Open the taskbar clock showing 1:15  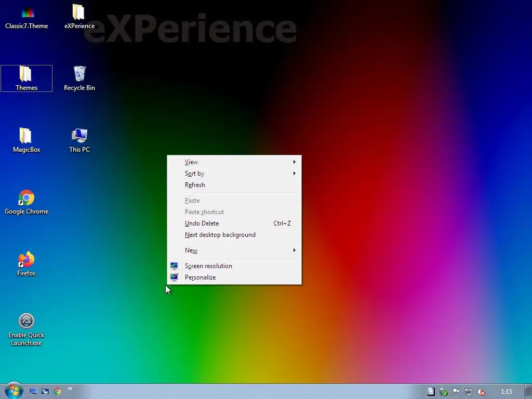pos(507,392)
